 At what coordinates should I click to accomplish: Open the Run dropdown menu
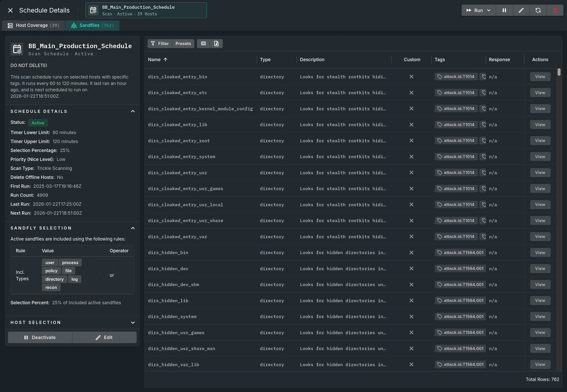click(489, 10)
